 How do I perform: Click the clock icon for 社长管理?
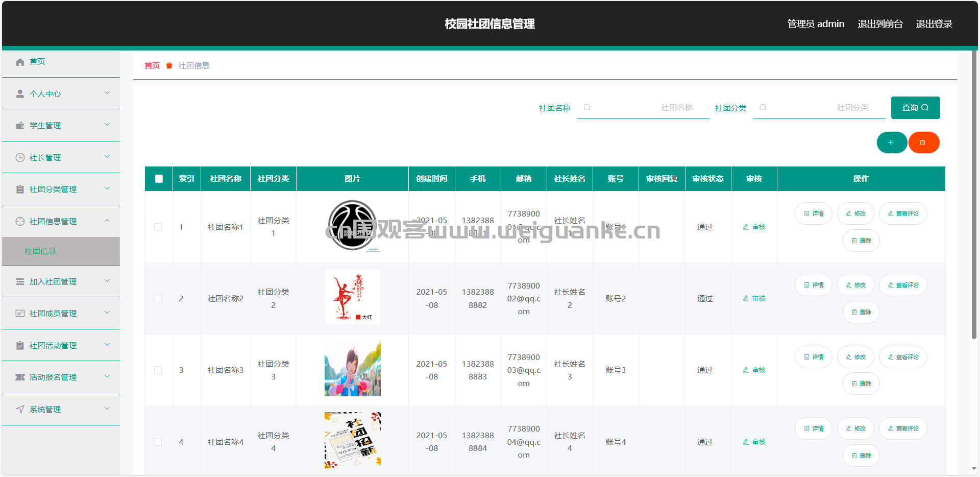[x=20, y=158]
